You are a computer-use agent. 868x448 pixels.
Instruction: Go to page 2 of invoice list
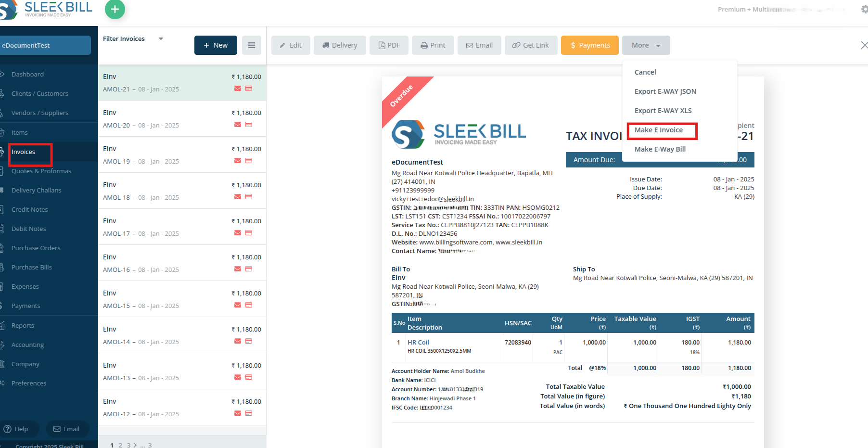[x=120, y=445]
